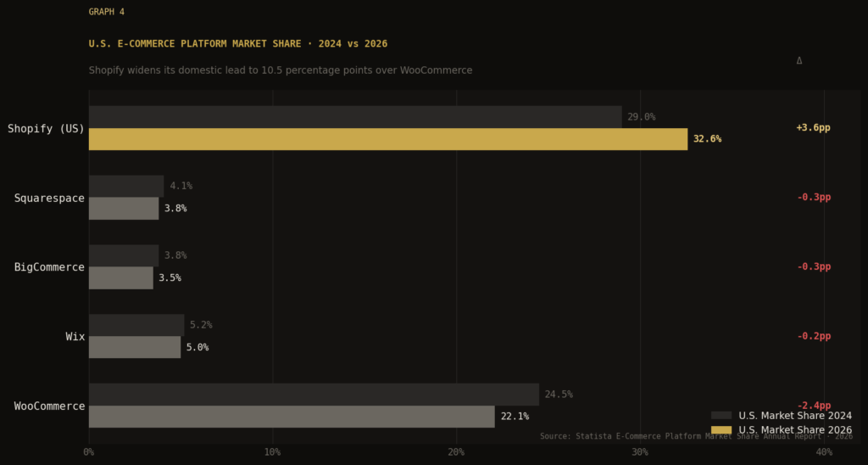Image resolution: width=868 pixels, height=465 pixels.
Task: Click the 24.5% value label
Action: pyautogui.click(x=559, y=395)
